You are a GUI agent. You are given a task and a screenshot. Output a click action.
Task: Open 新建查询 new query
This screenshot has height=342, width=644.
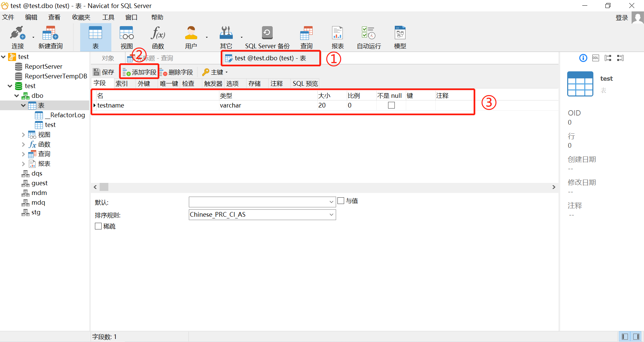click(x=51, y=38)
